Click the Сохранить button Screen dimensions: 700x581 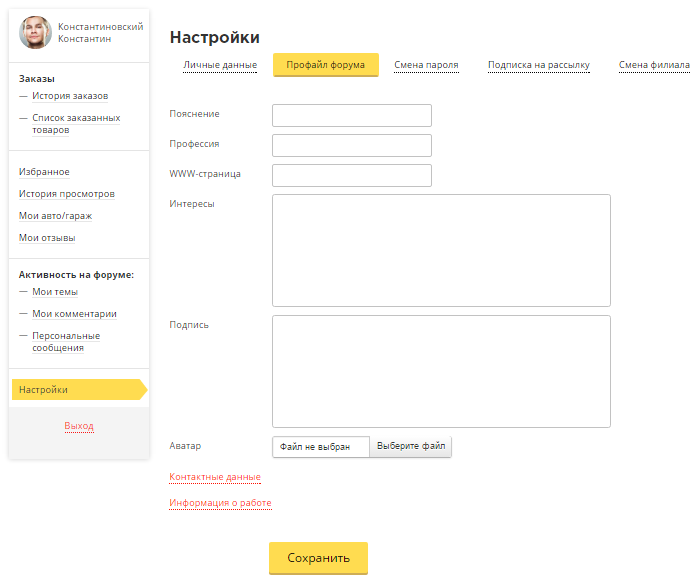click(x=318, y=558)
